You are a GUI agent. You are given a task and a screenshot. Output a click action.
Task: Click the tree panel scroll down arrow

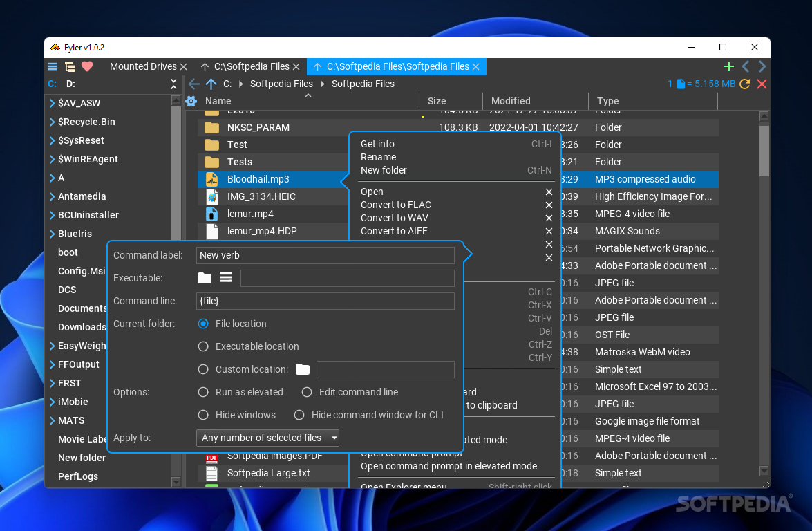click(176, 481)
